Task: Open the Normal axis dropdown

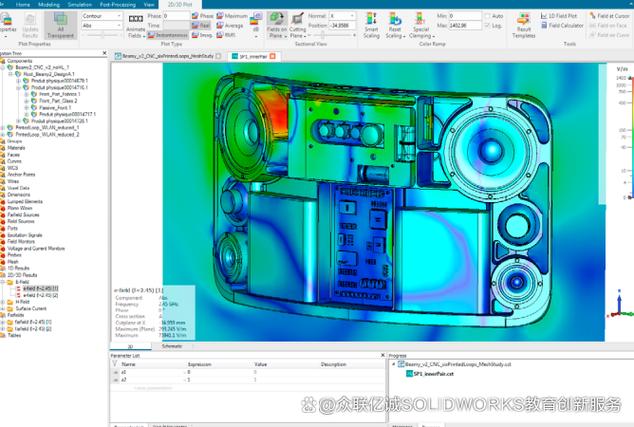Action: (x=343, y=16)
